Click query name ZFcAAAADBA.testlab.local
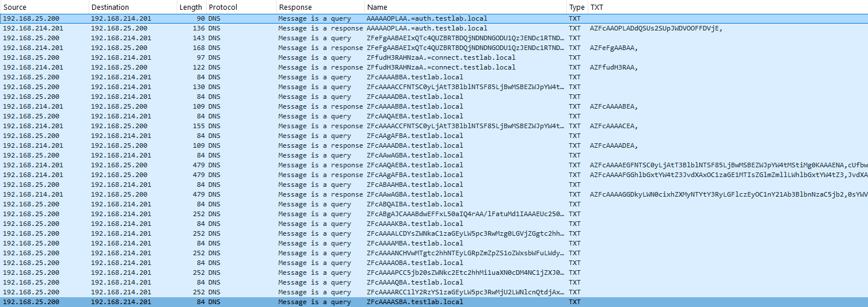 click(x=414, y=97)
